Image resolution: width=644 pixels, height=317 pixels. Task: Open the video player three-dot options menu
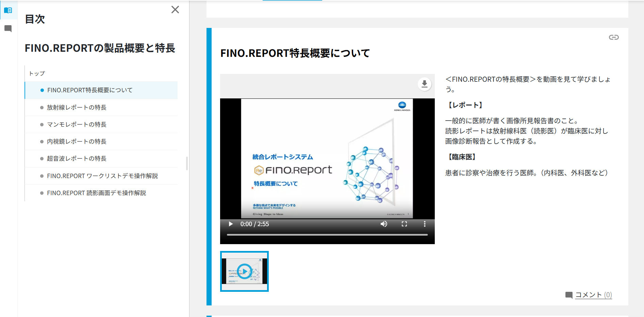pos(424,224)
